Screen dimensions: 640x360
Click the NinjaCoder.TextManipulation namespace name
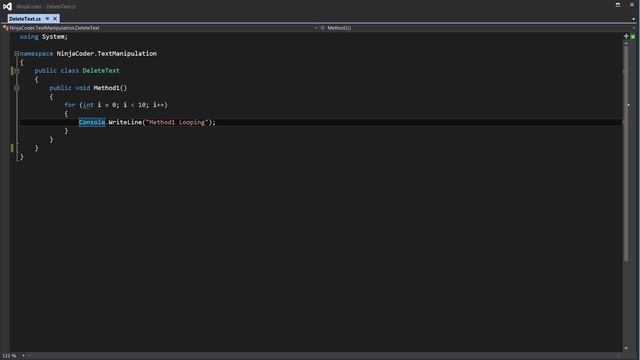pyautogui.click(x=107, y=53)
